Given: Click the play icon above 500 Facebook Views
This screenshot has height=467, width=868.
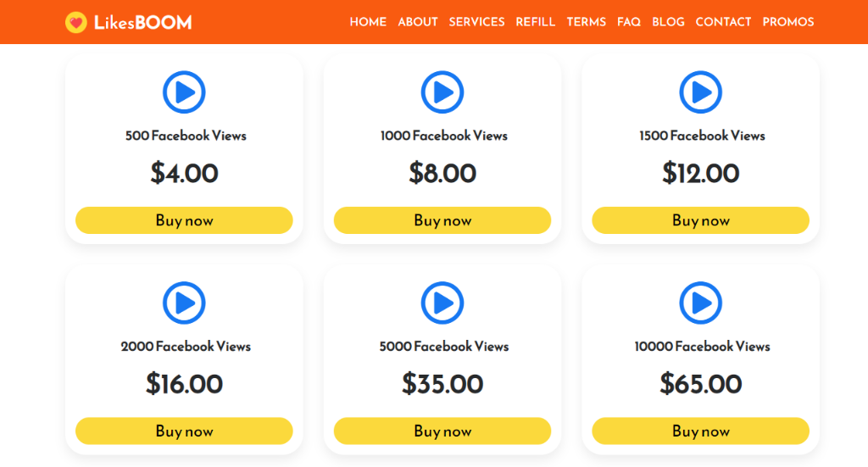Looking at the screenshot, I should click(x=184, y=92).
